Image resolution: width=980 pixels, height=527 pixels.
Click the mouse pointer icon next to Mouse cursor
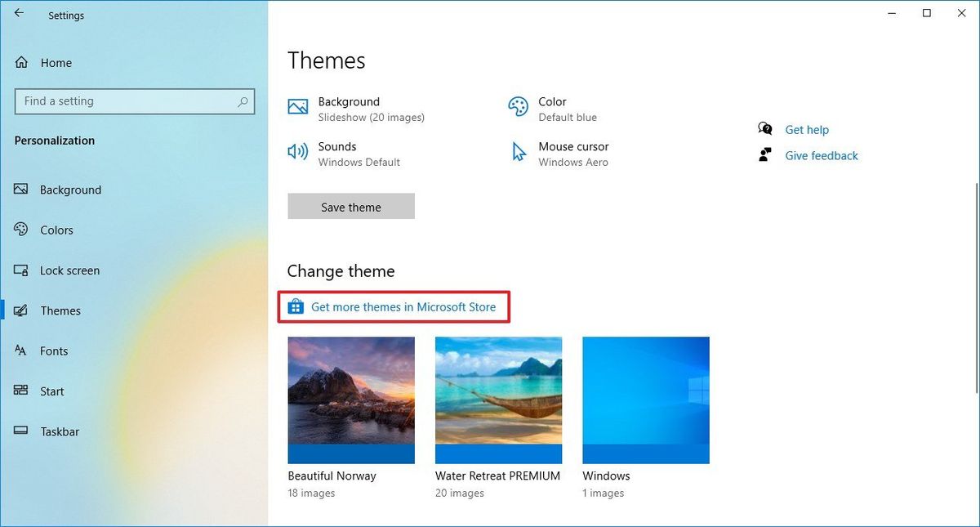(517, 151)
